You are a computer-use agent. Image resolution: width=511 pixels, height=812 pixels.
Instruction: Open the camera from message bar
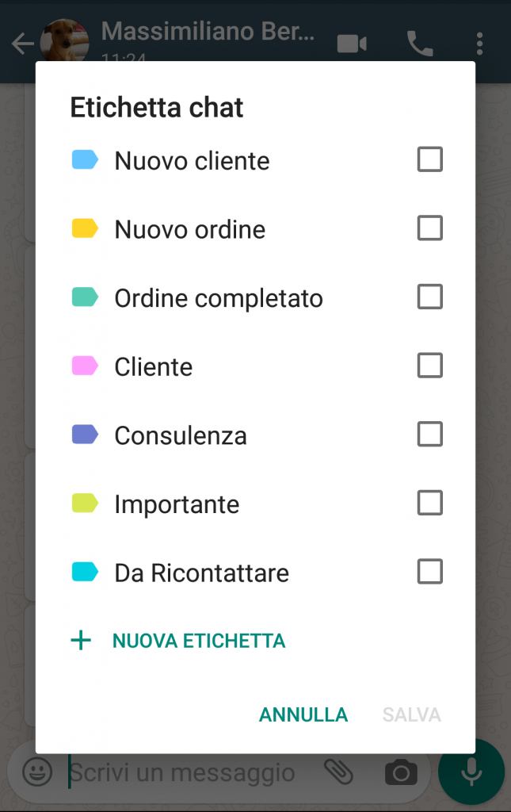point(401,772)
